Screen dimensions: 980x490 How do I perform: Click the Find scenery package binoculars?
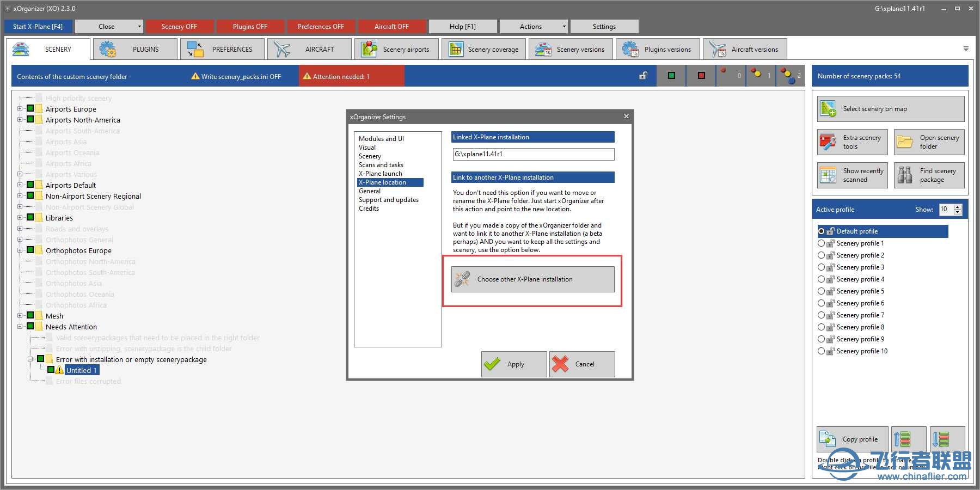[929, 175]
